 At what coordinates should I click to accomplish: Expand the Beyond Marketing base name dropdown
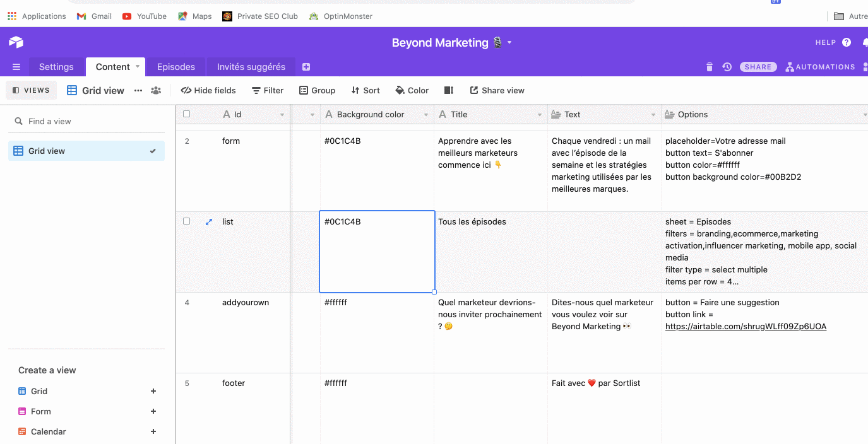point(509,42)
